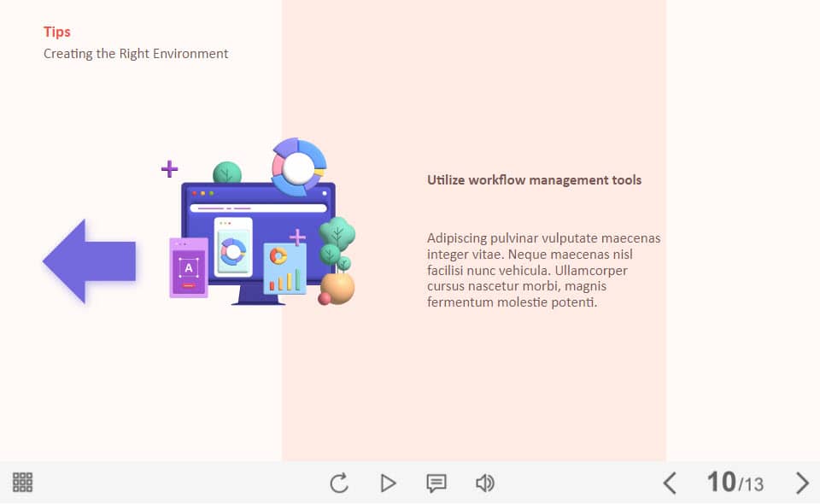Click the white search bar on the monitor
820x504 pixels.
258,208
